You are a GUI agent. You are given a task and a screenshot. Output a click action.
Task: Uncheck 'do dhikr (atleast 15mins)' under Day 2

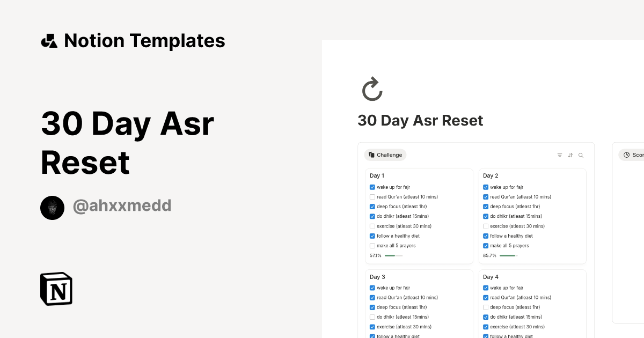click(x=486, y=216)
